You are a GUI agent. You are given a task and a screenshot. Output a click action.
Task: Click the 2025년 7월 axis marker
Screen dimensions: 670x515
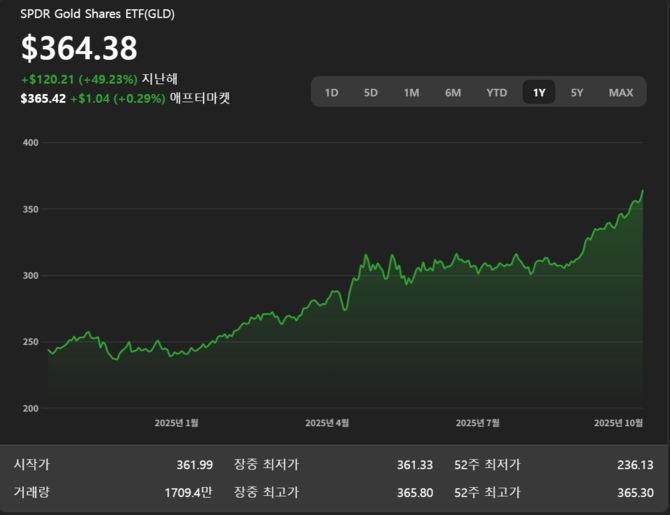tap(477, 423)
